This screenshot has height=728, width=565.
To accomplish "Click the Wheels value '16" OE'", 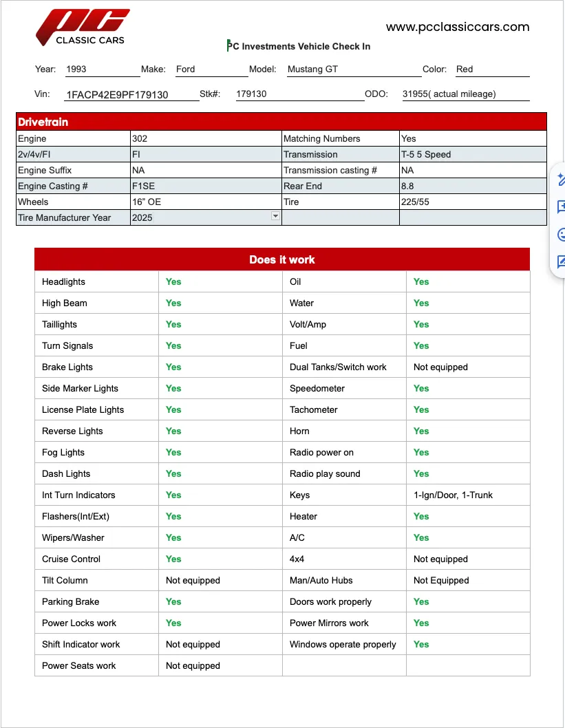I will coord(147,202).
